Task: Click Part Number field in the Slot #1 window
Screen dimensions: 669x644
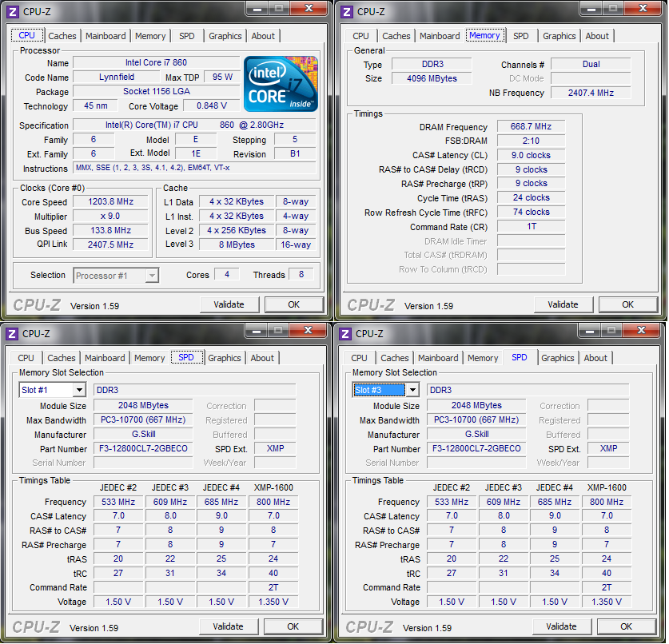Action: 143,449
